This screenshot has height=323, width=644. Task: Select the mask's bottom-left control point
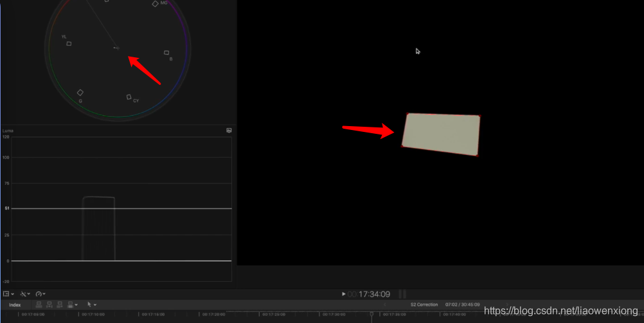point(402,146)
